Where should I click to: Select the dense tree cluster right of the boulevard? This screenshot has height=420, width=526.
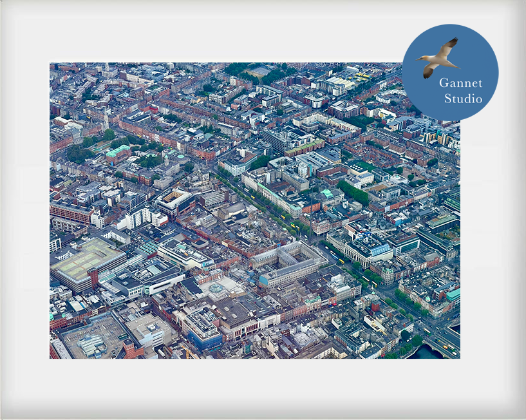[x=353, y=192]
